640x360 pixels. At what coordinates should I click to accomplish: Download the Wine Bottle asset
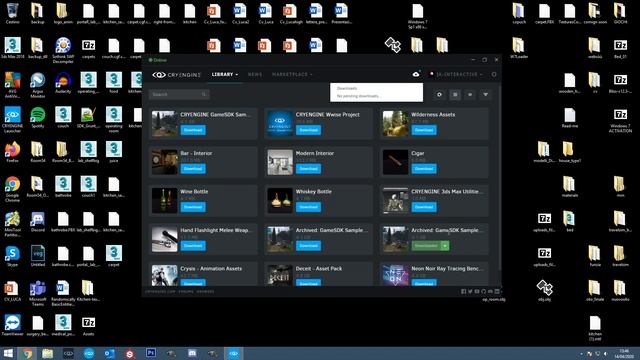click(x=193, y=207)
